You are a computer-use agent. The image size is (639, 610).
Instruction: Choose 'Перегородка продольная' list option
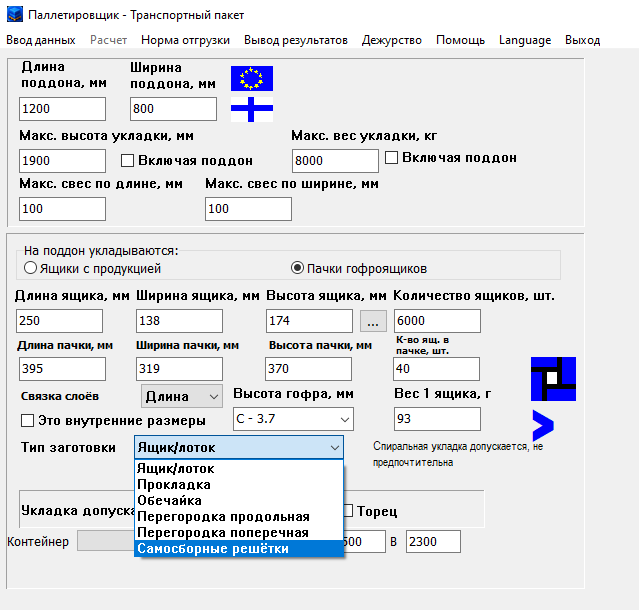pos(239,517)
